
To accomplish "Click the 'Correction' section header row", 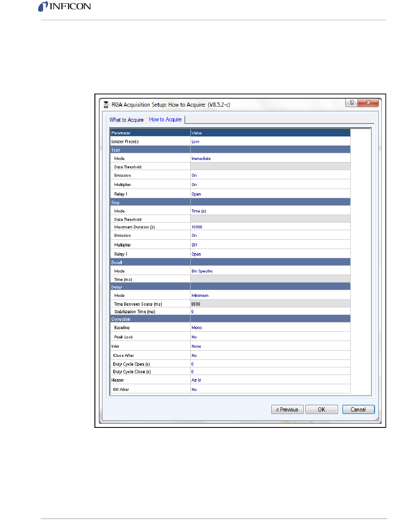I will 230,319.
